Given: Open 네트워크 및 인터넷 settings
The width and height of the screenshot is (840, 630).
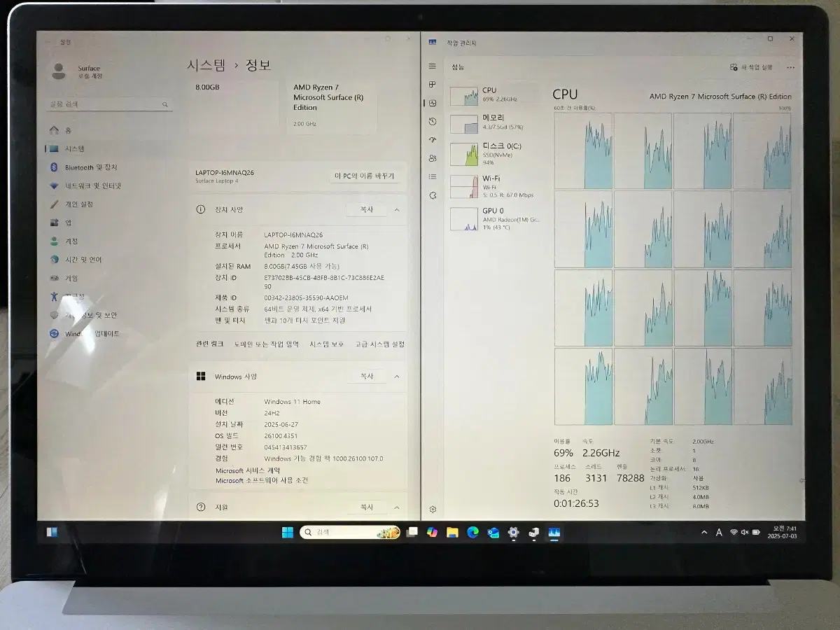Looking at the screenshot, I should click(110, 185).
